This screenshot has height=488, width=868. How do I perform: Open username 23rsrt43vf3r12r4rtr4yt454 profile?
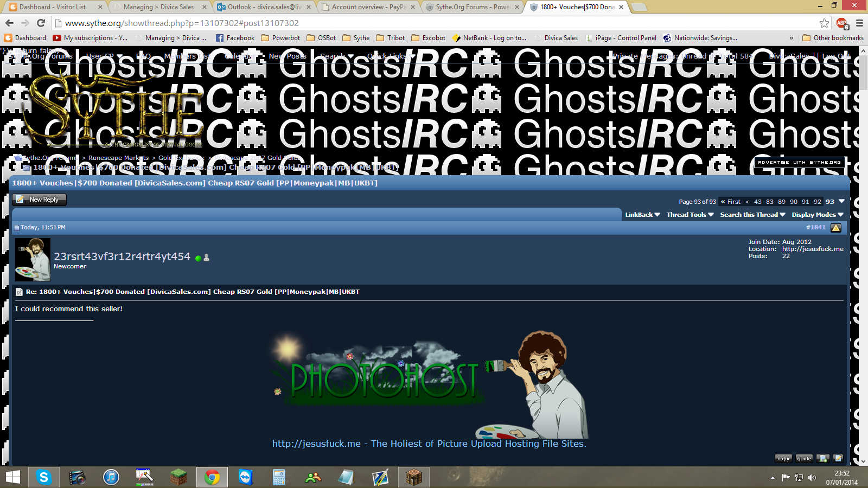tap(122, 256)
